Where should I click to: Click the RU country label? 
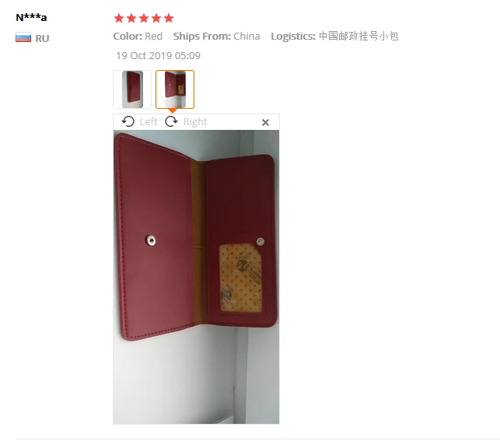[x=42, y=39]
